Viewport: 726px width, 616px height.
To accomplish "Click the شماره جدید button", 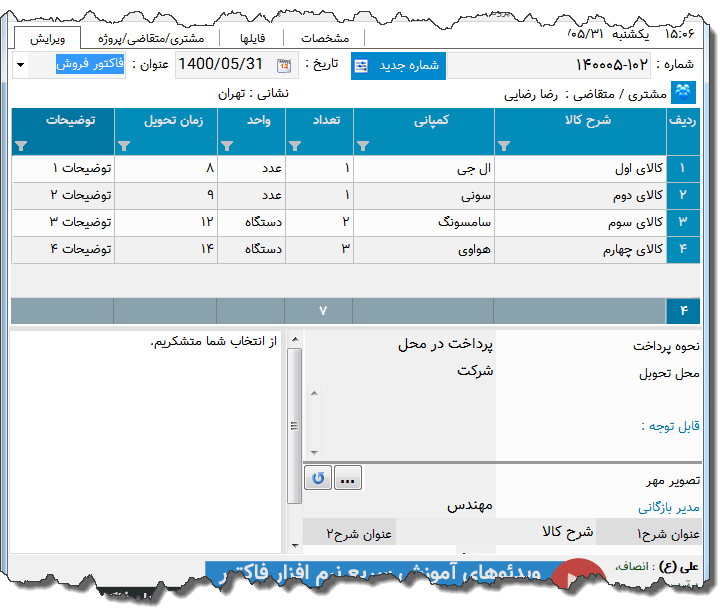I will [x=398, y=66].
